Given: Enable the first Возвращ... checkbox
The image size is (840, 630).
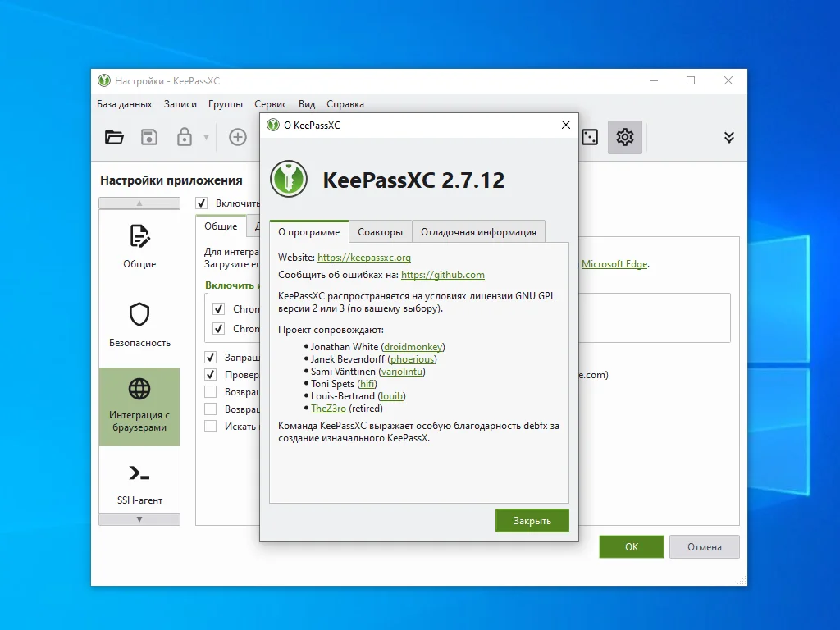Looking at the screenshot, I should (x=211, y=391).
